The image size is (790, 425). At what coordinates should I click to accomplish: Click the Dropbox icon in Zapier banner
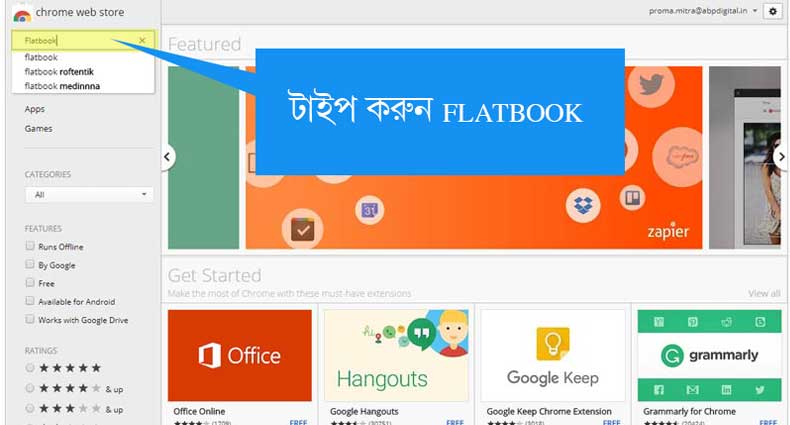pyautogui.click(x=583, y=205)
